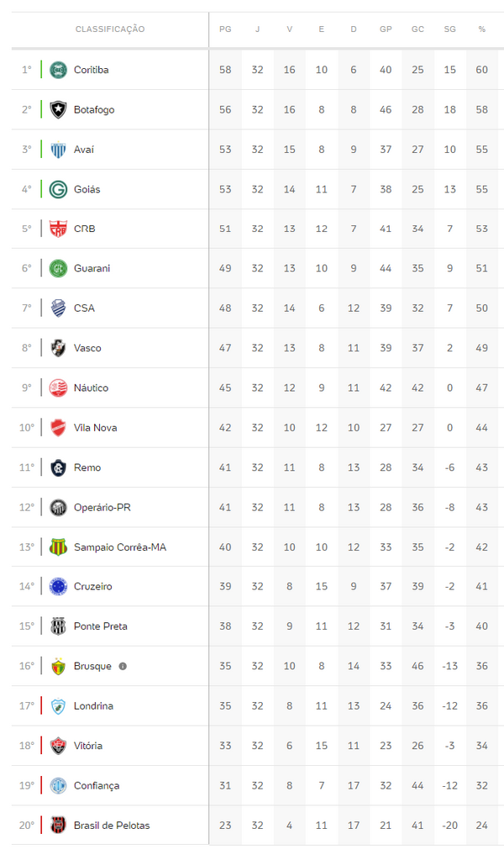The height and width of the screenshot is (855, 504).
Task: Click the Sampaio Corrêa-MA striped crest
Action: (58, 546)
